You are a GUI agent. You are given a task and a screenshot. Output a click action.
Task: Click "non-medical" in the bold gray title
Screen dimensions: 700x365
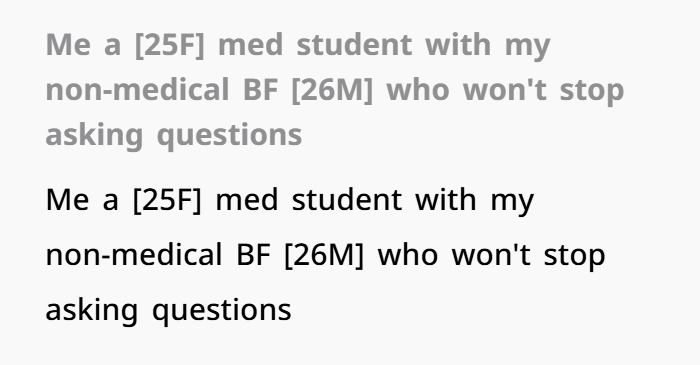[x=138, y=90]
